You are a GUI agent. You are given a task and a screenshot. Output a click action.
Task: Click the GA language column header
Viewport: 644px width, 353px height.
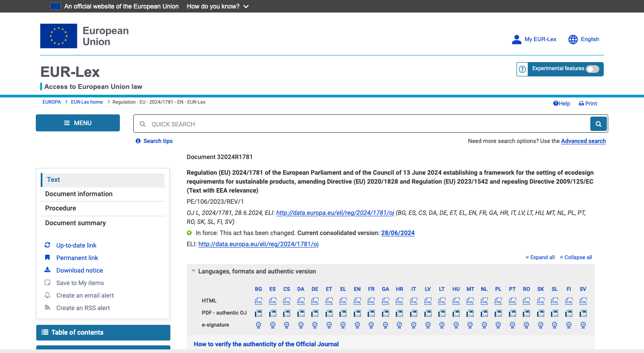coord(386,289)
